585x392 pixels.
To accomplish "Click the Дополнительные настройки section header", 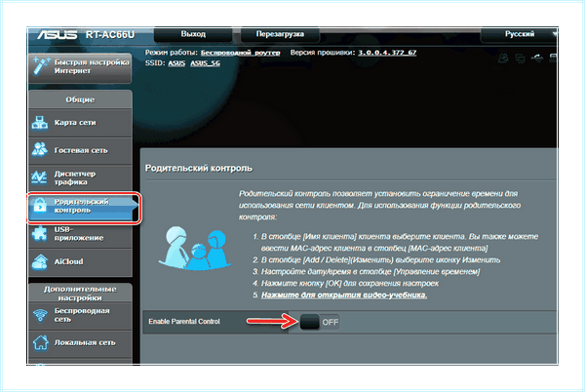I will point(80,294).
